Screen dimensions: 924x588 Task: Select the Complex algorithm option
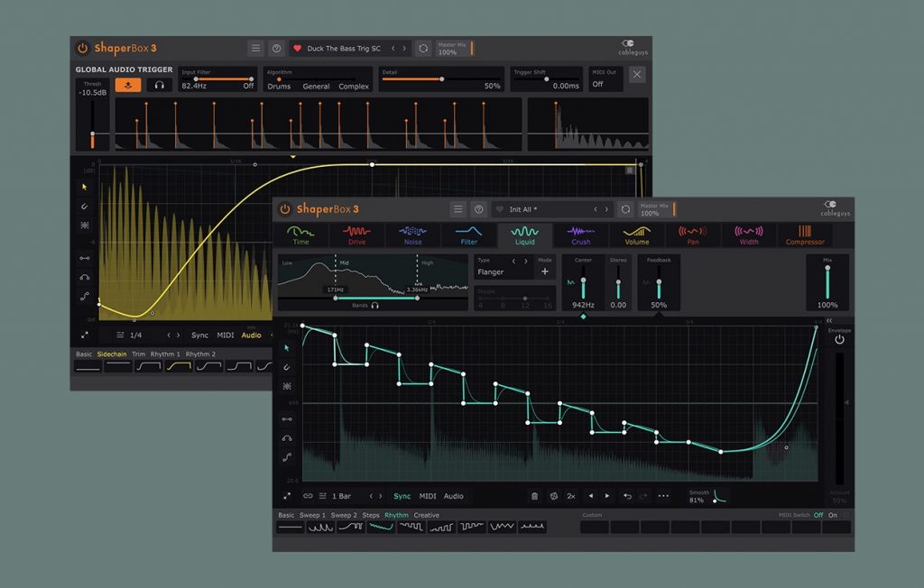pyautogui.click(x=354, y=87)
